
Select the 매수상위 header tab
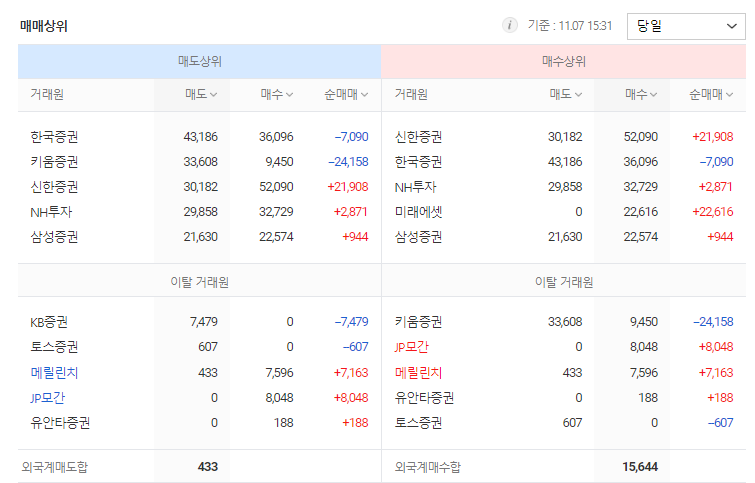pyautogui.click(x=563, y=62)
